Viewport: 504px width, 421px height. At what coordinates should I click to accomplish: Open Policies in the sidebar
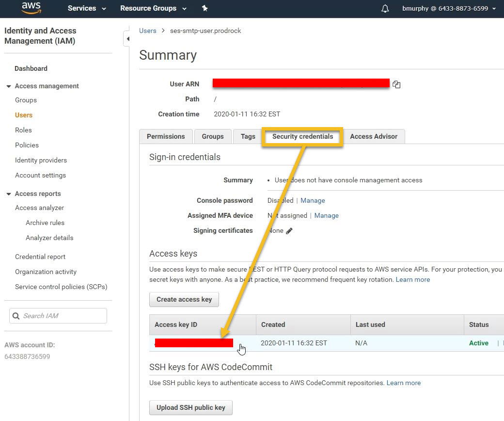click(x=27, y=146)
